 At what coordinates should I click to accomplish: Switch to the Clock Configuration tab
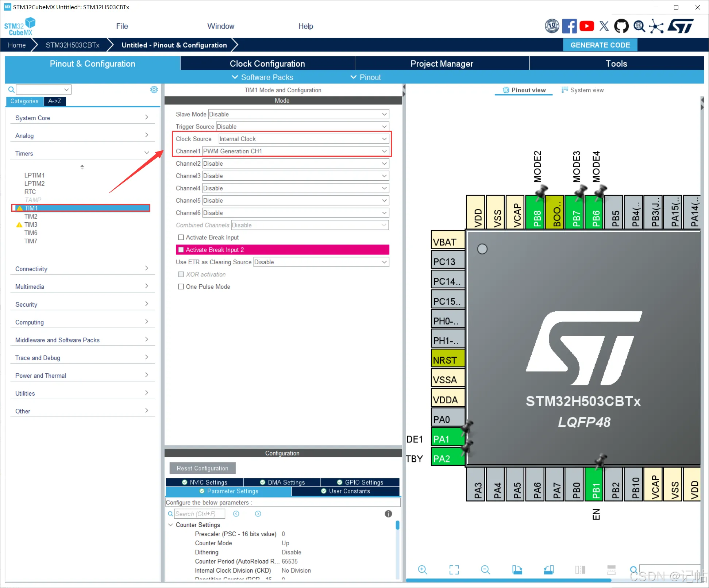pos(267,64)
